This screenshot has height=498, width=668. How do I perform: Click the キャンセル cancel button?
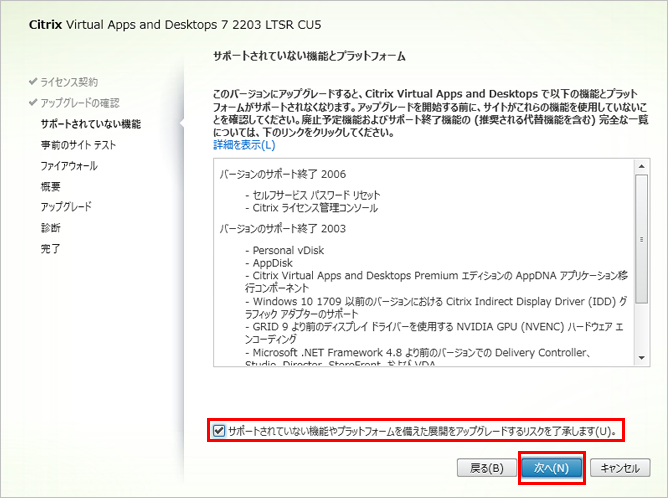pyautogui.click(x=620, y=468)
